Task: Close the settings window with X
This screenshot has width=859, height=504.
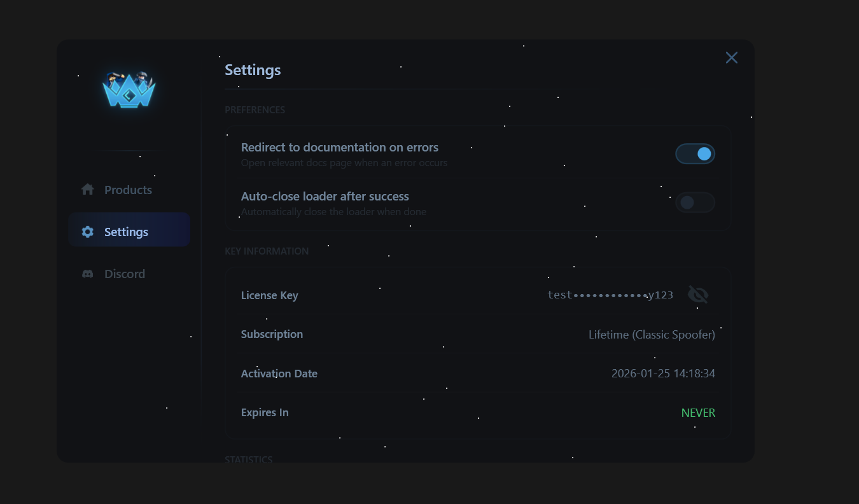Action: tap(732, 58)
